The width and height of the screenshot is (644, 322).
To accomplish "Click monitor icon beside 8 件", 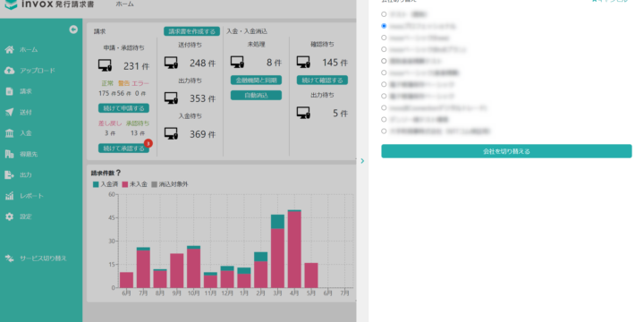I will coord(237,63).
